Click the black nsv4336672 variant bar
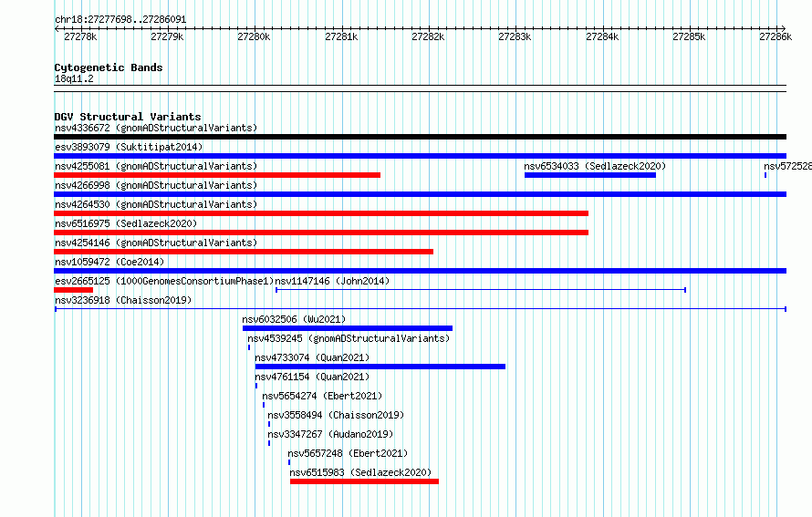812x517 pixels. 420,137
